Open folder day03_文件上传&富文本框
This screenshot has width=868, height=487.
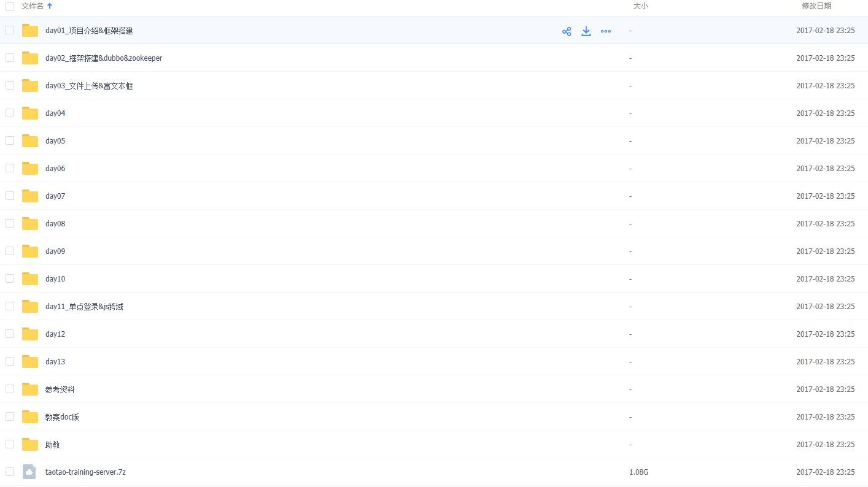(89, 86)
